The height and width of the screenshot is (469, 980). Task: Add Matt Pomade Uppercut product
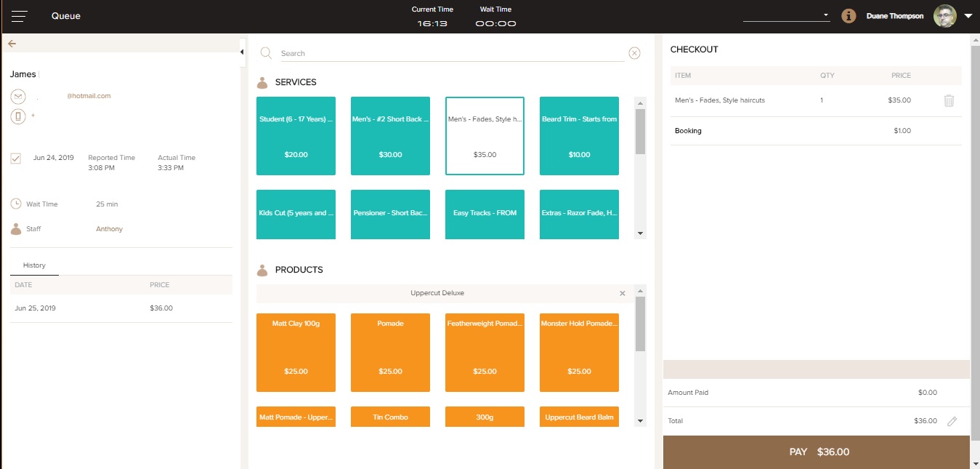(x=296, y=417)
